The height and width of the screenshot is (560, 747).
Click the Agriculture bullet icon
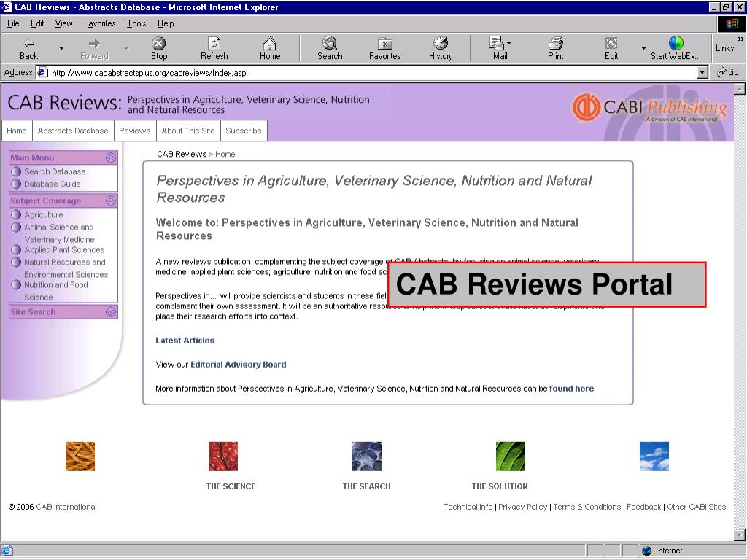coord(16,215)
